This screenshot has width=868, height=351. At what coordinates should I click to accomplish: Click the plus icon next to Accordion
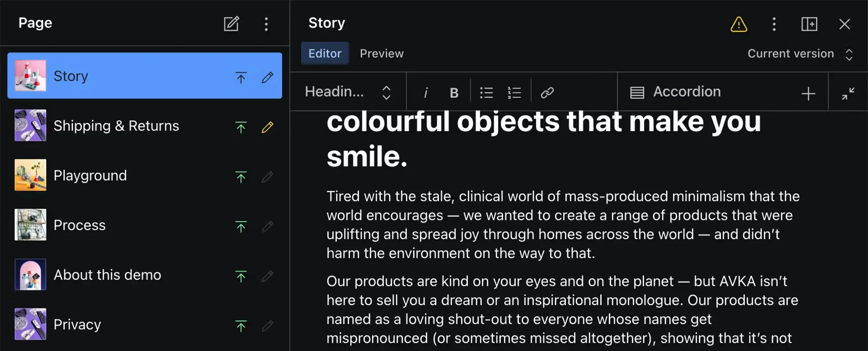click(x=808, y=93)
